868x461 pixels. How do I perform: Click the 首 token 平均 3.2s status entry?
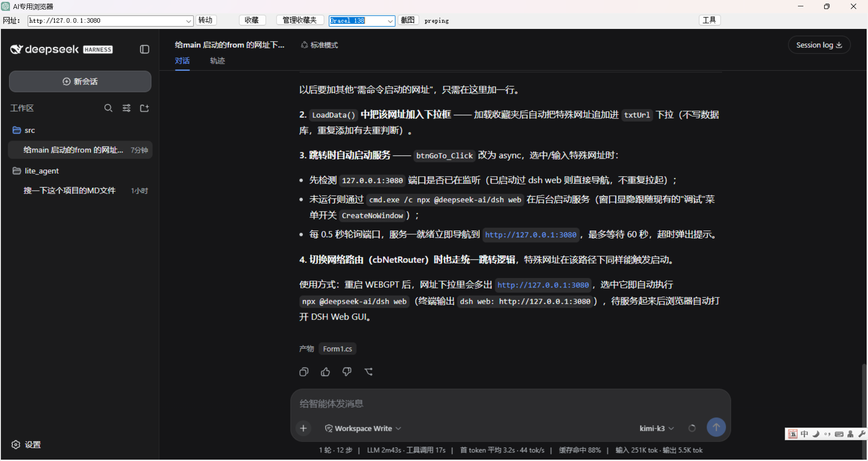click(487, 450)
